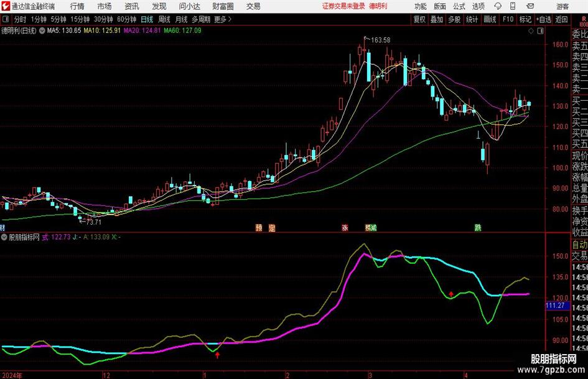Screen dimensions: 588x379
Task: Open the customer service headset icon
Action: [x=498, y=6]
